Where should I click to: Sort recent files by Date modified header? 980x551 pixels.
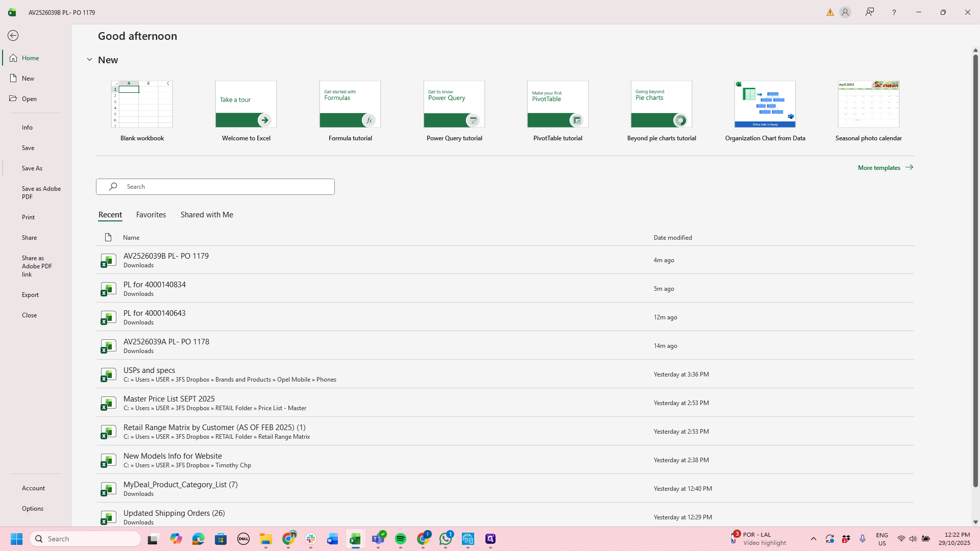(673, 237)
